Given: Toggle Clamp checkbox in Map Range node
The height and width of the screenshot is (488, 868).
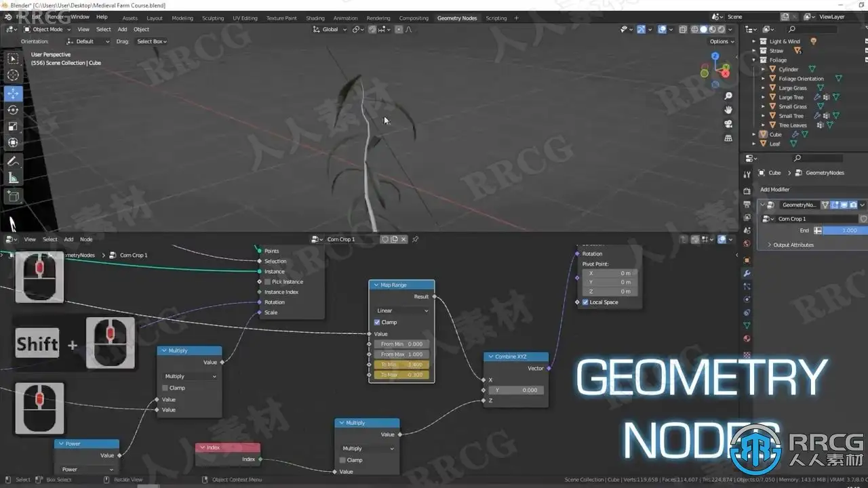Looking at the screenshot, I should coord(377,322).
